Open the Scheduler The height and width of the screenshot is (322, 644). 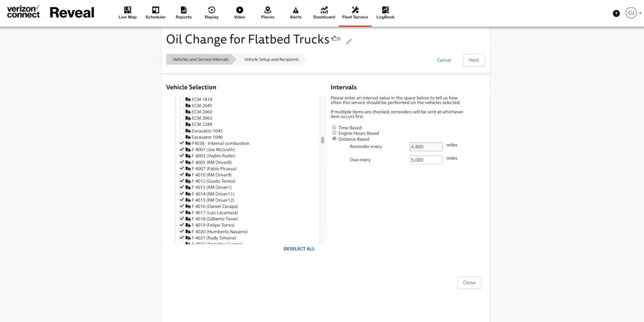point(156,13)
